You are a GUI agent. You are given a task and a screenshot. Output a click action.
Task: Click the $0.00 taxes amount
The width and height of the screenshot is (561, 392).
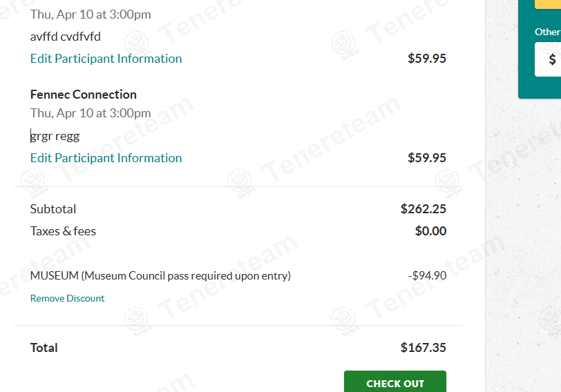[x=430, y=231]
